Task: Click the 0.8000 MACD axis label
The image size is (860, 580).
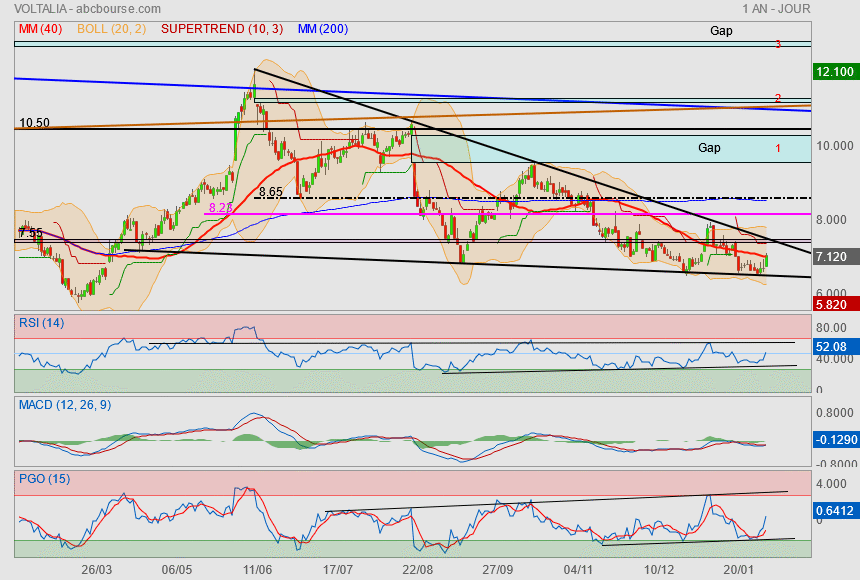Action: tap(835, 413)
